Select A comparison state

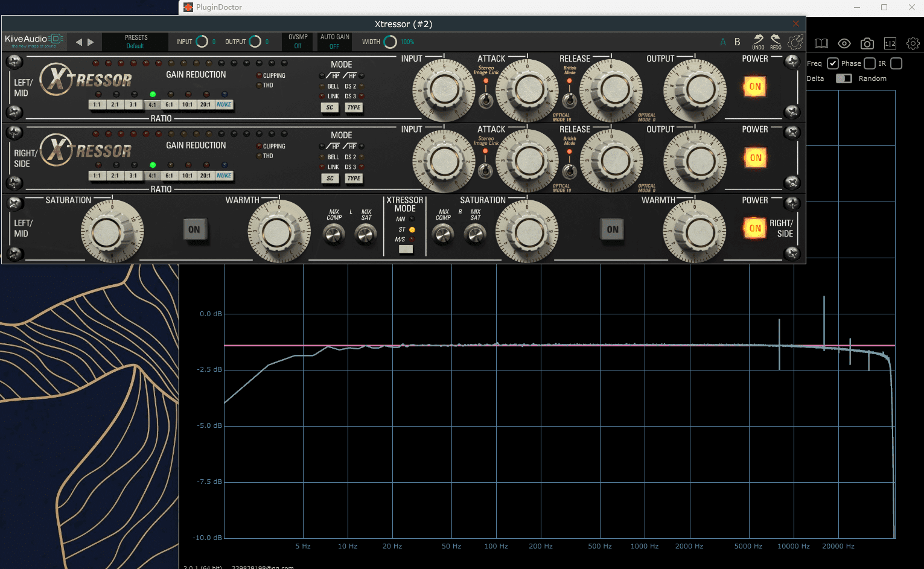point(723,42)
